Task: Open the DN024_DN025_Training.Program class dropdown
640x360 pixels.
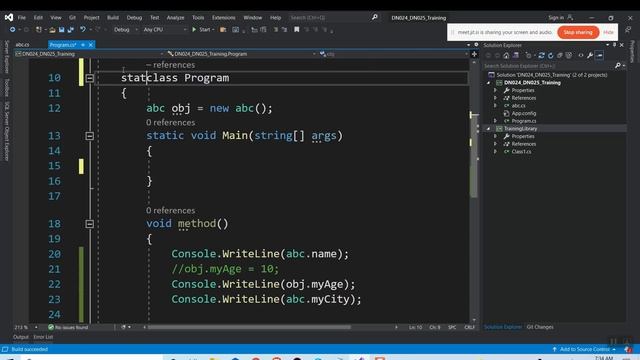Action: point(242,54)
